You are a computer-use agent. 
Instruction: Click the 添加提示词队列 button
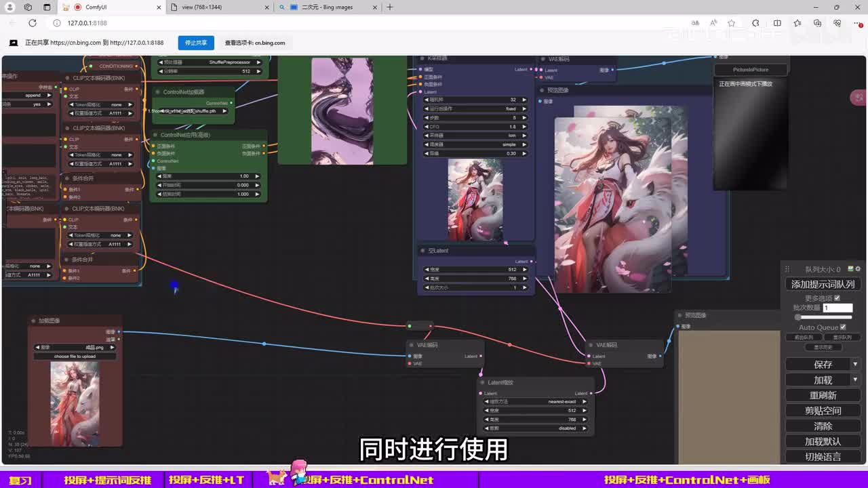coord(823,285)
